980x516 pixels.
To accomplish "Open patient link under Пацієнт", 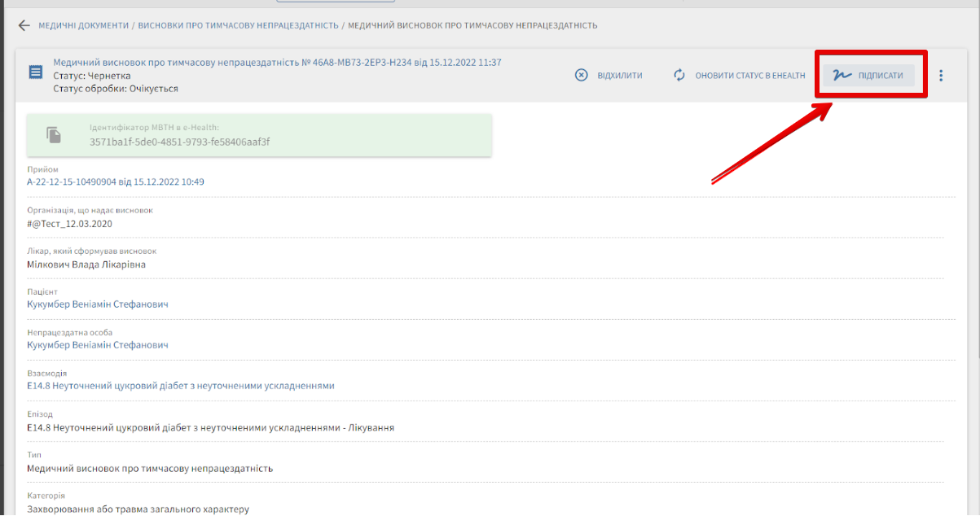I will [x=97, y=304].
